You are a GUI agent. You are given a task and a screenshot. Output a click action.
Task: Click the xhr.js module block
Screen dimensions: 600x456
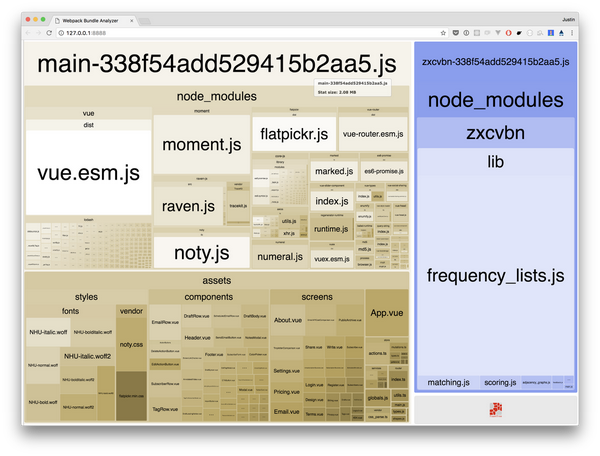pyautogui.click(x=289, y=233)
